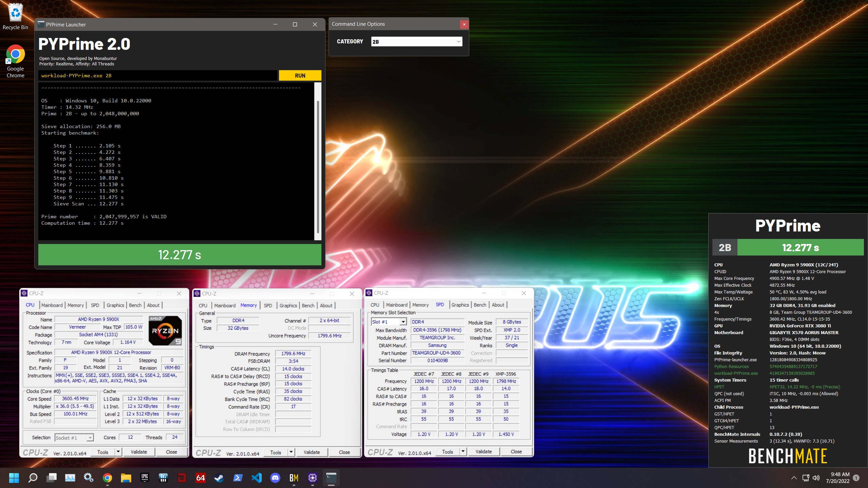Open Graphics tab in the CPU-Z Memory window

click(x=288, y=305)
